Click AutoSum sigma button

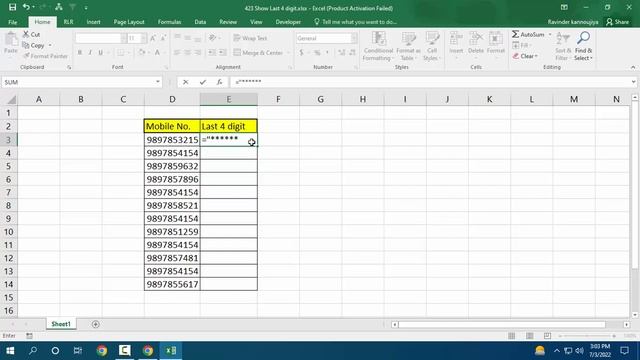[x=529, y=34]
